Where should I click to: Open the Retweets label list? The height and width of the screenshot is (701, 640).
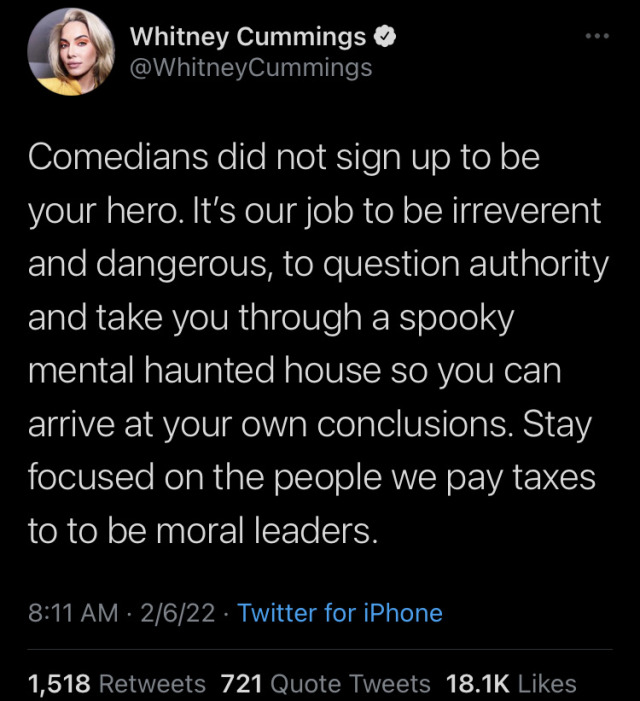click(153, 684)
